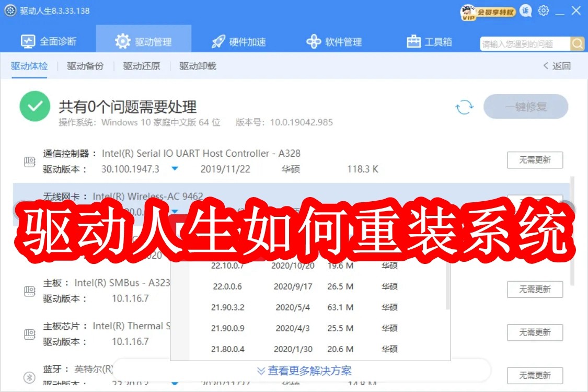
Task: Click the date 2020/9/17 in version list
Action: tap(293, 286)
